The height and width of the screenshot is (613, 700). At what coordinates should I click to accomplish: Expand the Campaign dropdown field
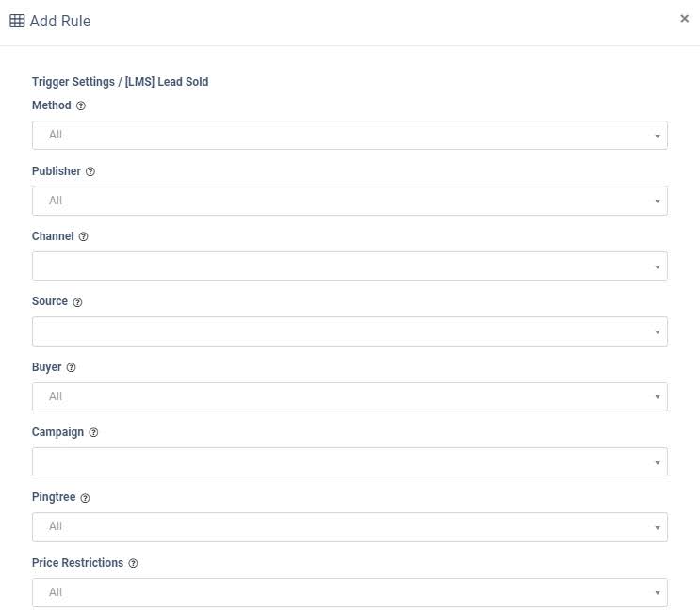[350, 461]
